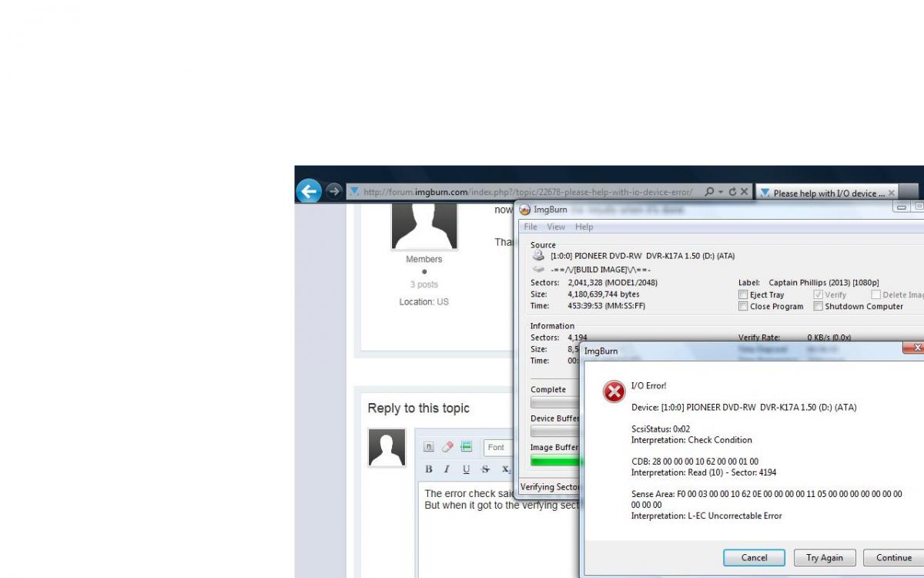924x578 pixels.
Task: Apply strikethrough formatting in reply editor
Action: pos(485,469)
